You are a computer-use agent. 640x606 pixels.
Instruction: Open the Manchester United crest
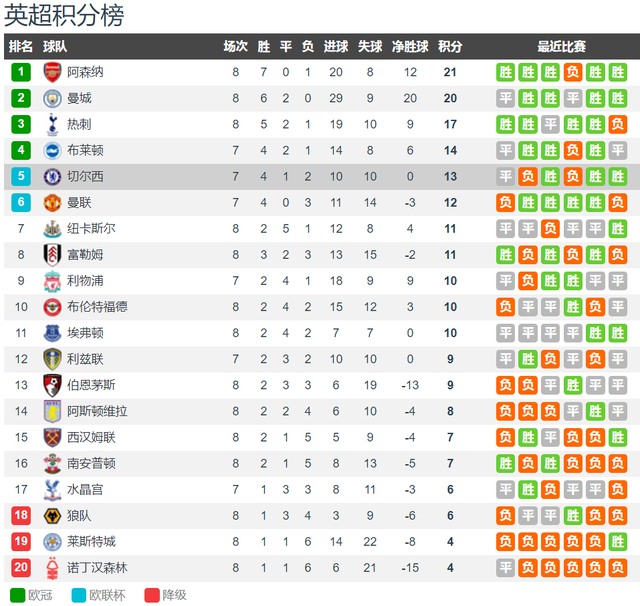pyautogui.click(x=52, y=203)
